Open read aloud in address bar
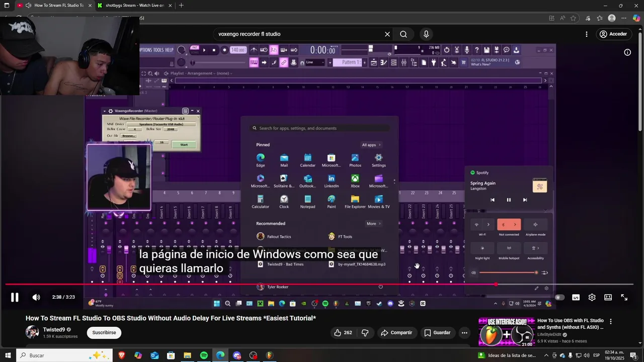Image resolution: width=644 pixels, height=362 pixels. pyautogui.click(x=562, y=18)
